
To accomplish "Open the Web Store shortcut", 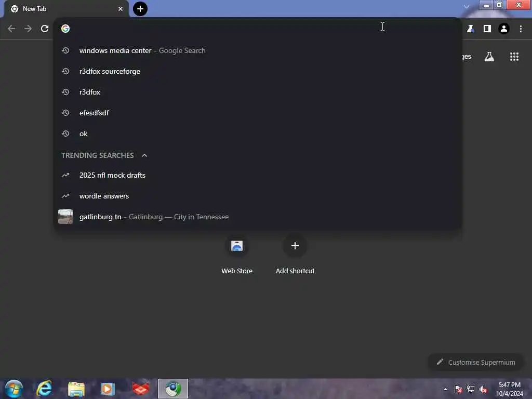I will [237, 255].
